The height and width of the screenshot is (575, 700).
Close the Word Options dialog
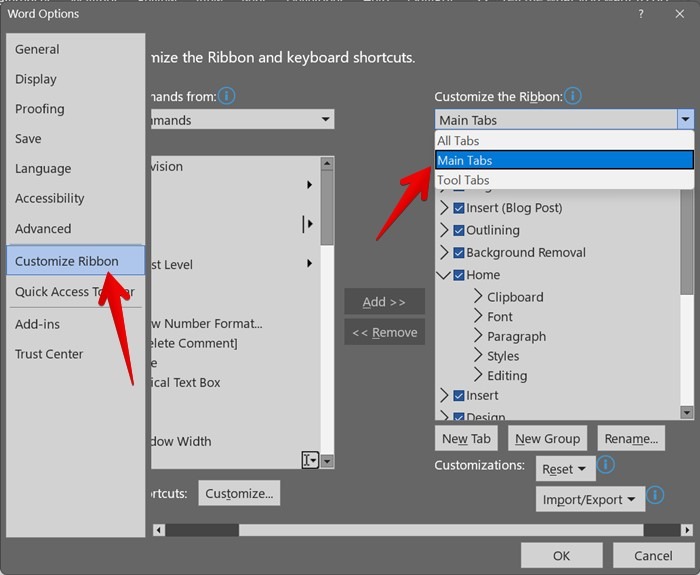click(679, 14)
